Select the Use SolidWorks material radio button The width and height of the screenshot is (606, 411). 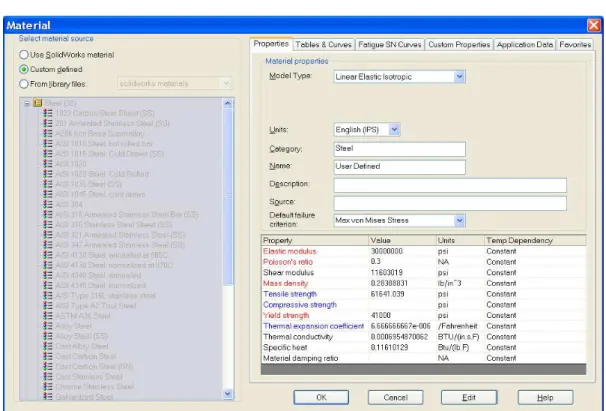[x=24, y=55]
